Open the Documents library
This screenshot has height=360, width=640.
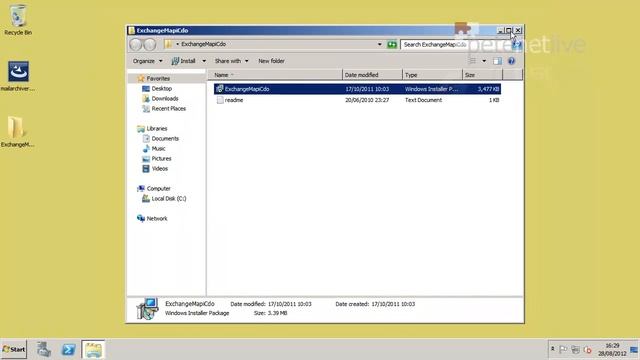click(165, 138)
